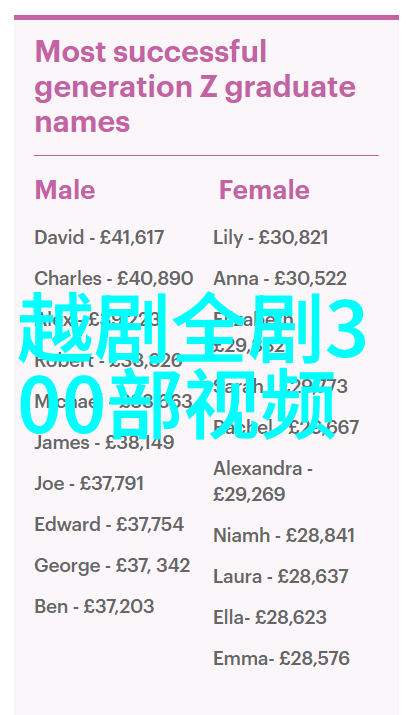414x715 pixels.
Task: Click the George - £37, 342 entry
Action: [x=113, y=565]
